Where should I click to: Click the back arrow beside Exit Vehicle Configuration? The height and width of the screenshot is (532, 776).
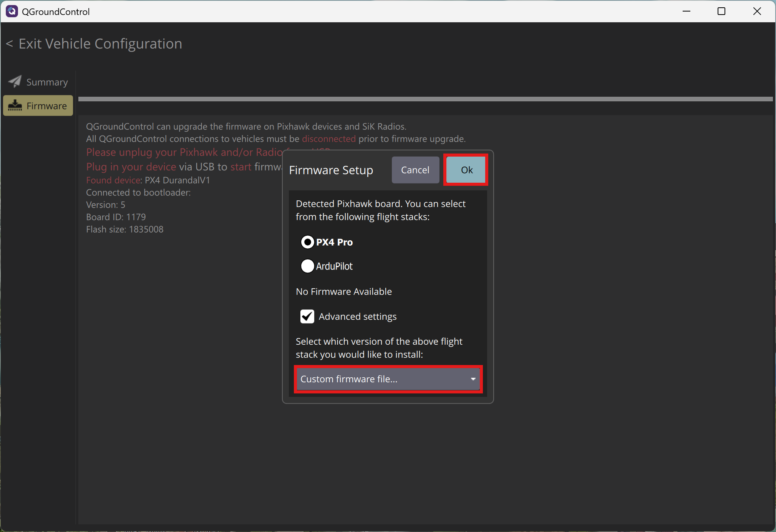10,44
